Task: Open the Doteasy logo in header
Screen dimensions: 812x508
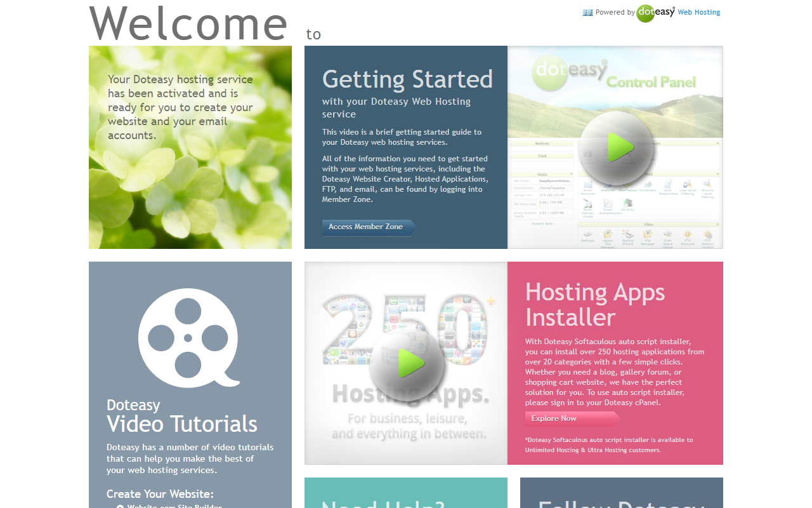Action: tap(655, 13)
